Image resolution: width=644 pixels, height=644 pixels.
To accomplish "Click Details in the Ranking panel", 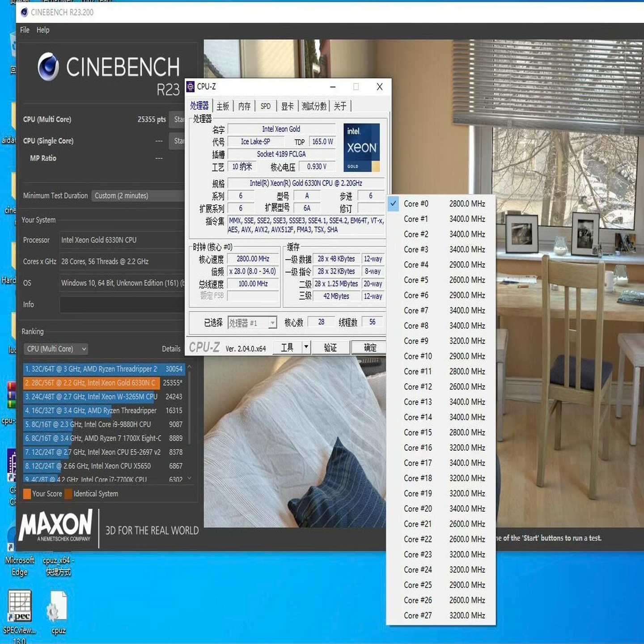I will tap(171, 349).
